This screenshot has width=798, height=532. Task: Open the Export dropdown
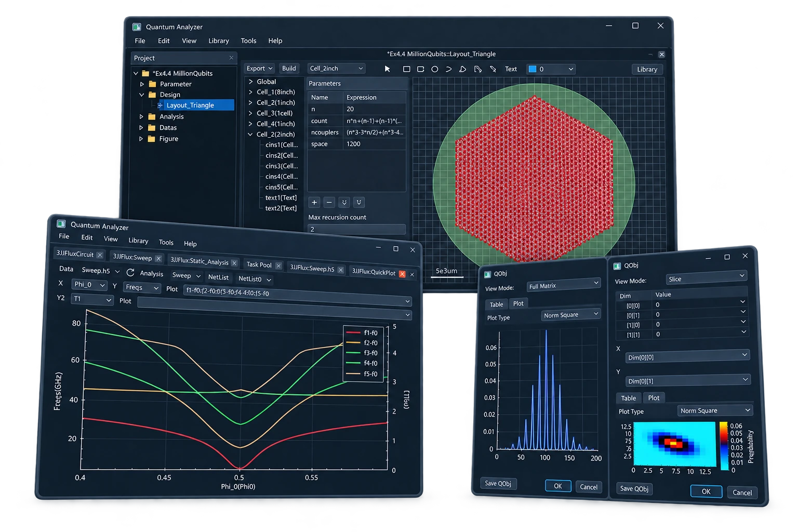260,69
